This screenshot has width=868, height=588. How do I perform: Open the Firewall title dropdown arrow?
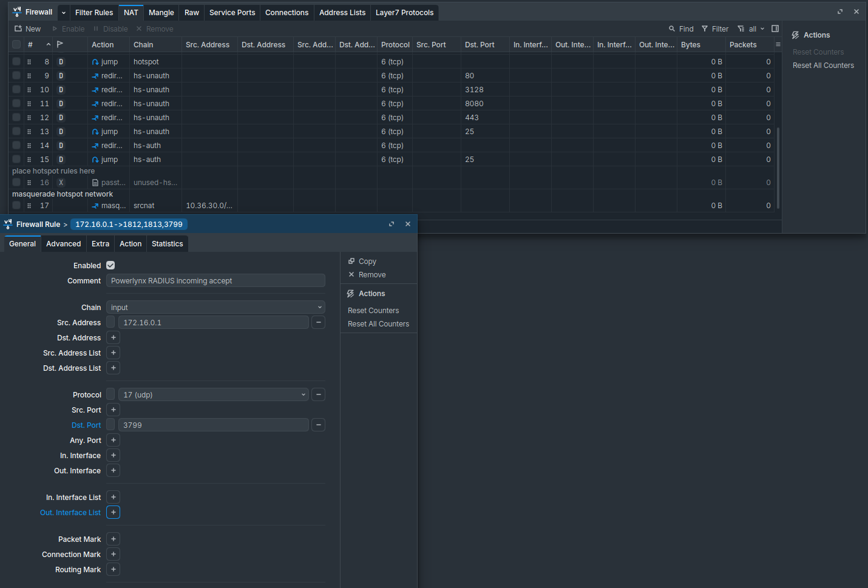(64, 13)
